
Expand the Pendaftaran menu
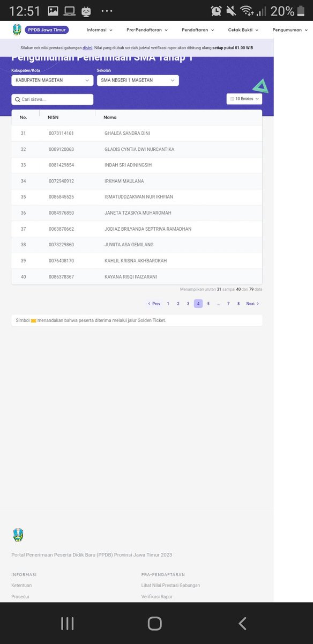click(198, 30)
